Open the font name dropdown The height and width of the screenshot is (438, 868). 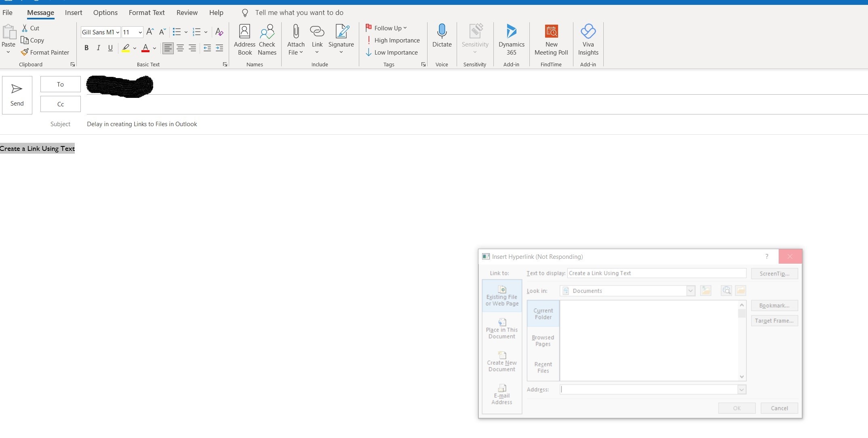(x=118, y=32)
